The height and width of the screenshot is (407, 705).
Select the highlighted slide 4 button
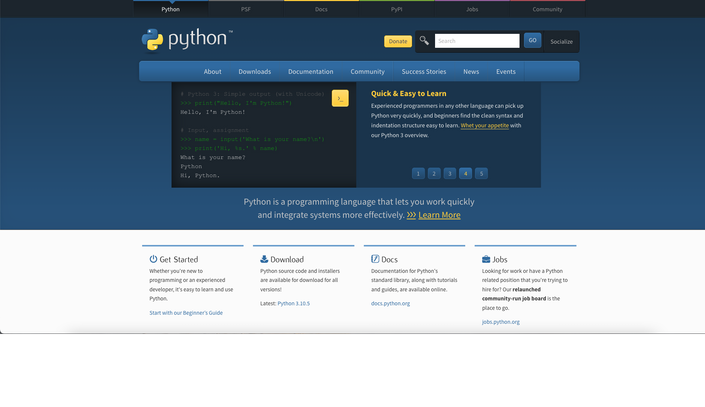coord(465,174)
